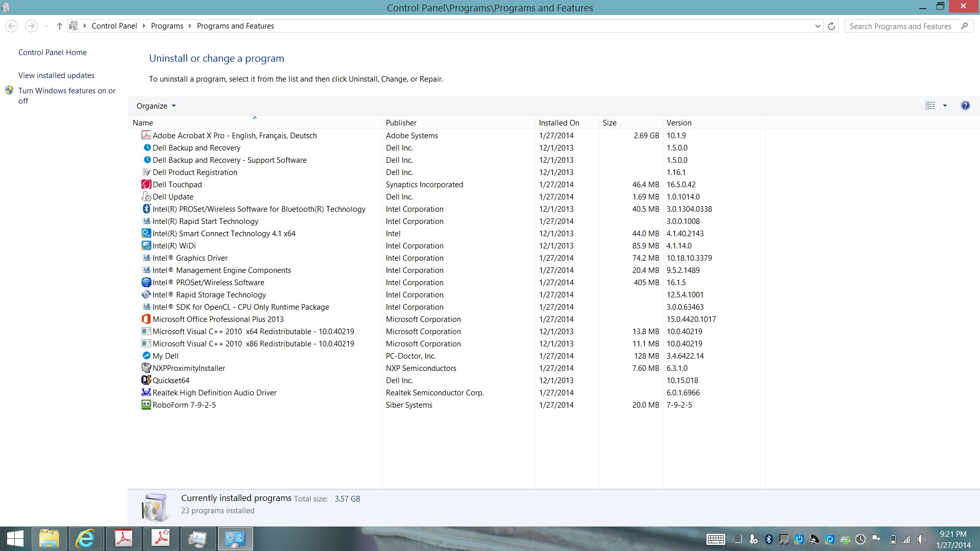Screen dimensions: 980x551
Task: Click the volume speaker tray icon
Action: (921, 539)
